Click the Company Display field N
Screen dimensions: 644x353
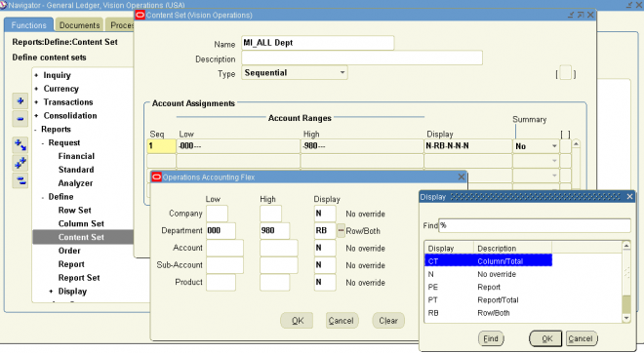pos(325,214)
